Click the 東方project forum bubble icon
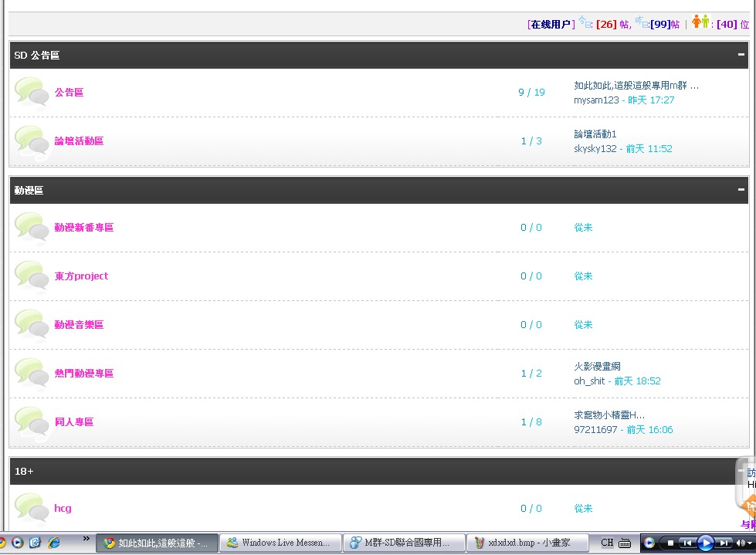 click(x=32, y=276)
